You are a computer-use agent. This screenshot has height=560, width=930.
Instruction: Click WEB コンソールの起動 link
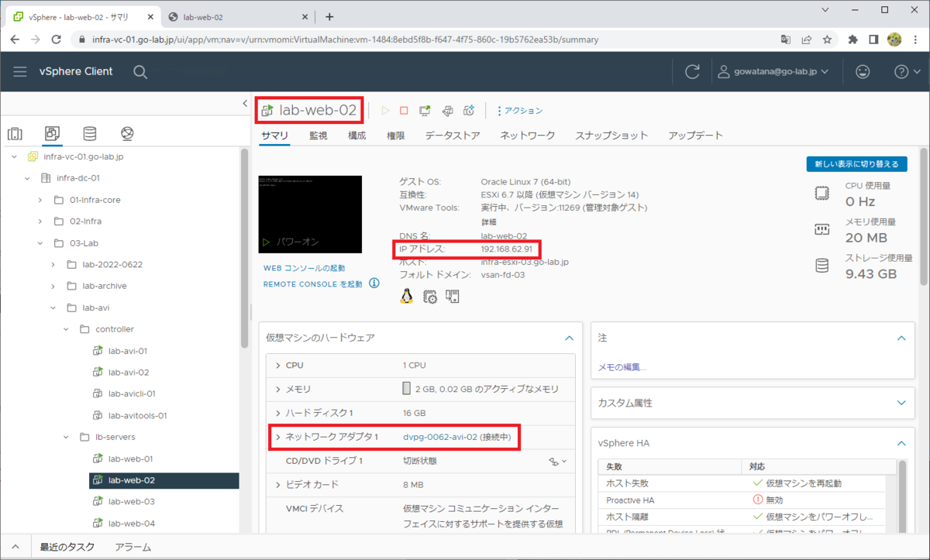(305, 268)
